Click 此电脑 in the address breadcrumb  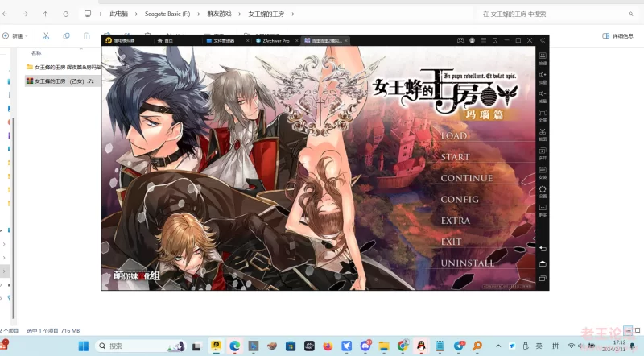[118, 14]
